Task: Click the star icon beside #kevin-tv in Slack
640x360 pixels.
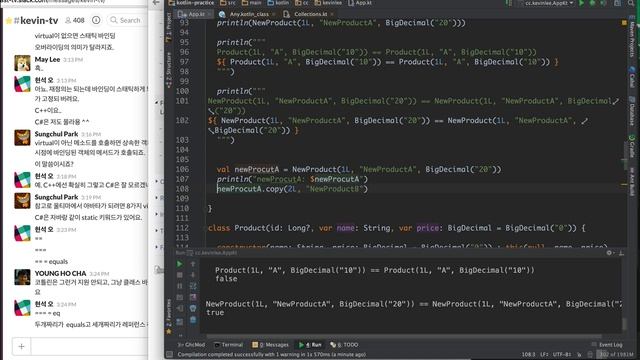Action: pos(8,20)
